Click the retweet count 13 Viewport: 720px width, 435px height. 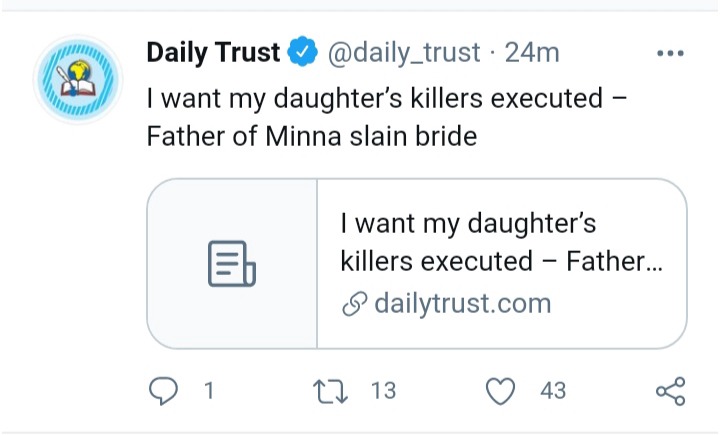[x=383, y=391]
